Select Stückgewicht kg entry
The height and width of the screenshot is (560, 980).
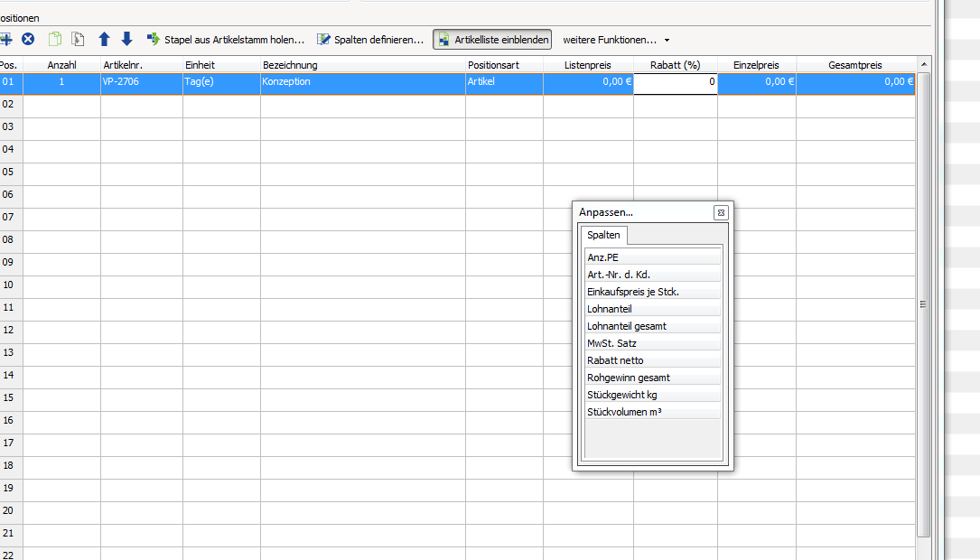653,395
